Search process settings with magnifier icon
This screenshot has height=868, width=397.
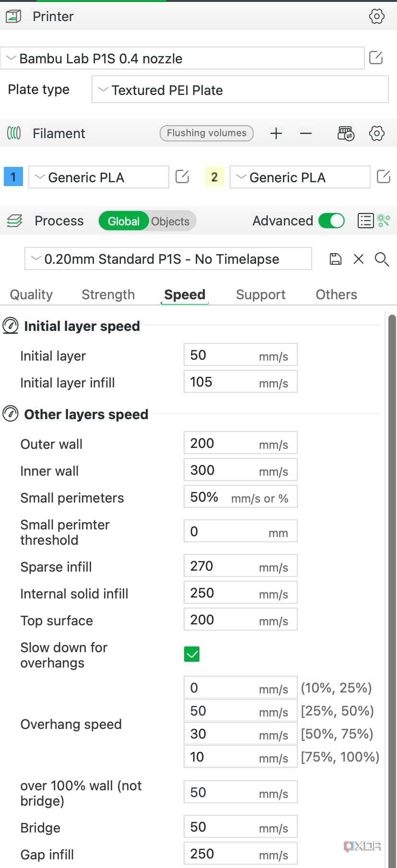[382, 259]
